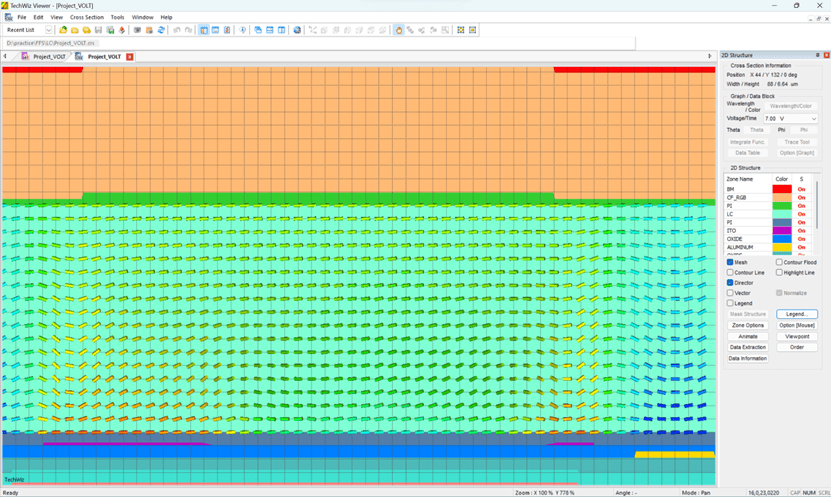Click the globe icon in toolbar
The height and width of the screenshot is (497, 831).
point(297,30)
